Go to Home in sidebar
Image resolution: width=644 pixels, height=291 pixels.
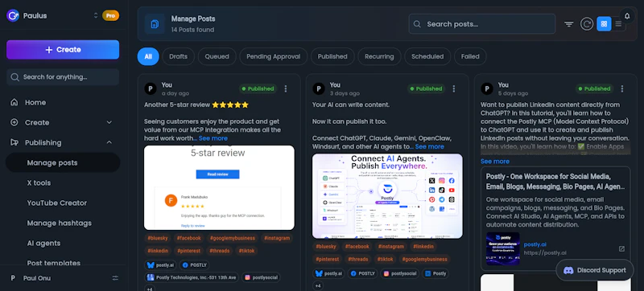[35, 102]
